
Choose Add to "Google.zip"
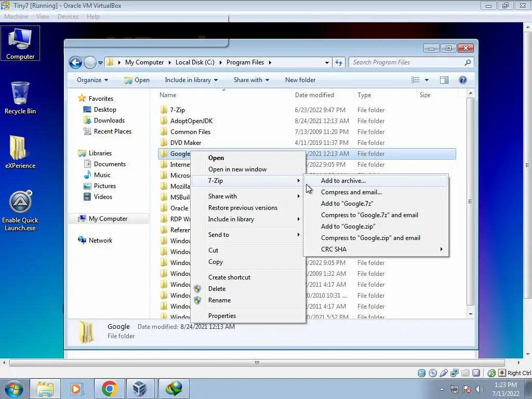tap(376, 227)
